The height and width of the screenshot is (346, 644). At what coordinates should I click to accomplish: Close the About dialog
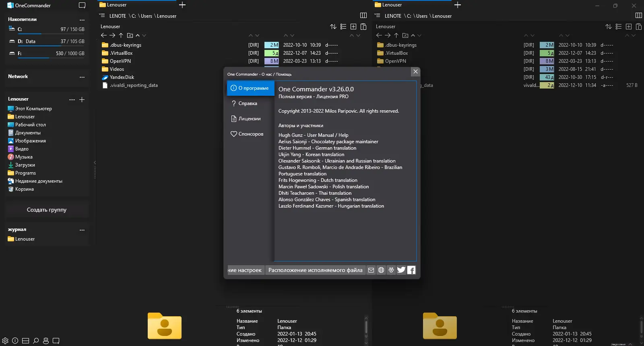[416, 72]
